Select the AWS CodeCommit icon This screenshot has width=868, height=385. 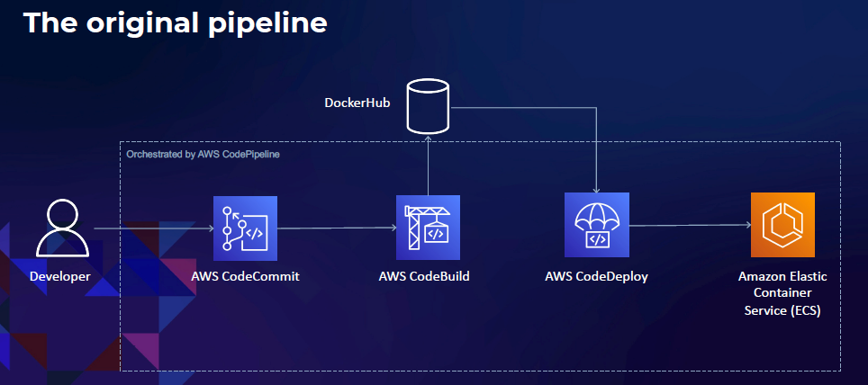pyautogui.click(x=245, y=228)
